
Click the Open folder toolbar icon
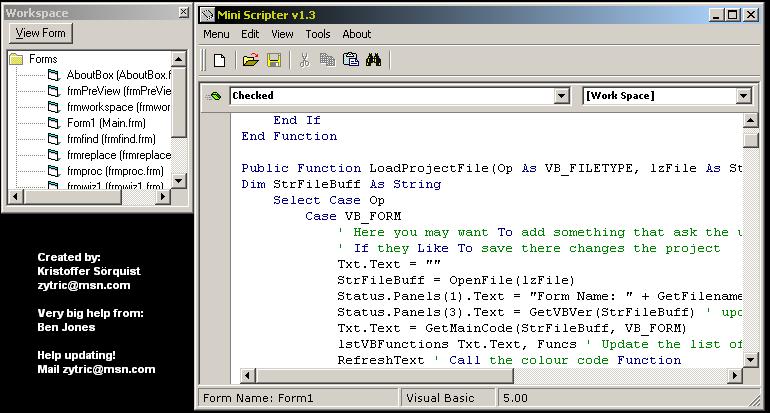251,60
